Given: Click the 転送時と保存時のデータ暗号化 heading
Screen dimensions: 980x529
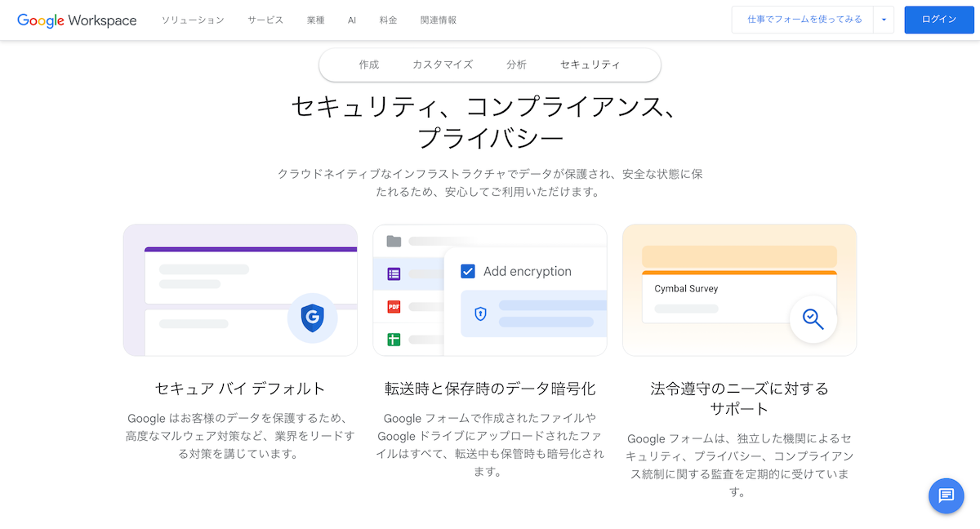Looking at the screenshot, I should (x=490, y=389).
